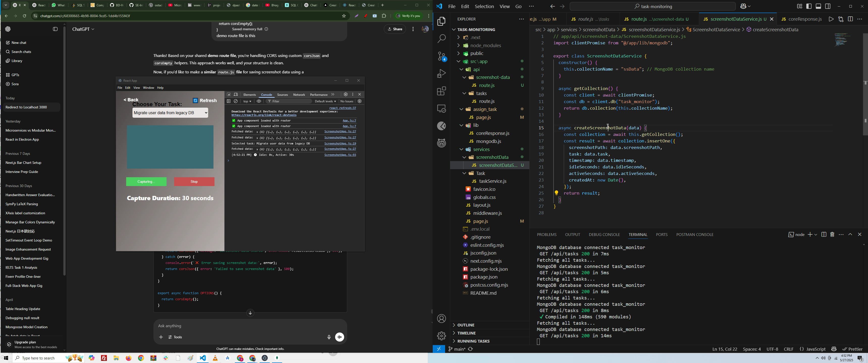This screenshot has width=868, height=363.
Task: Open the Extensions view icon
Action: click(441, 91)
